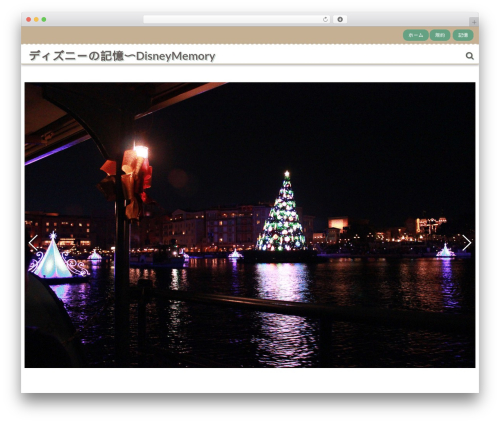Click the Christmas tree night slide image
Screen dimensions: 500x423
coord(250,225)
